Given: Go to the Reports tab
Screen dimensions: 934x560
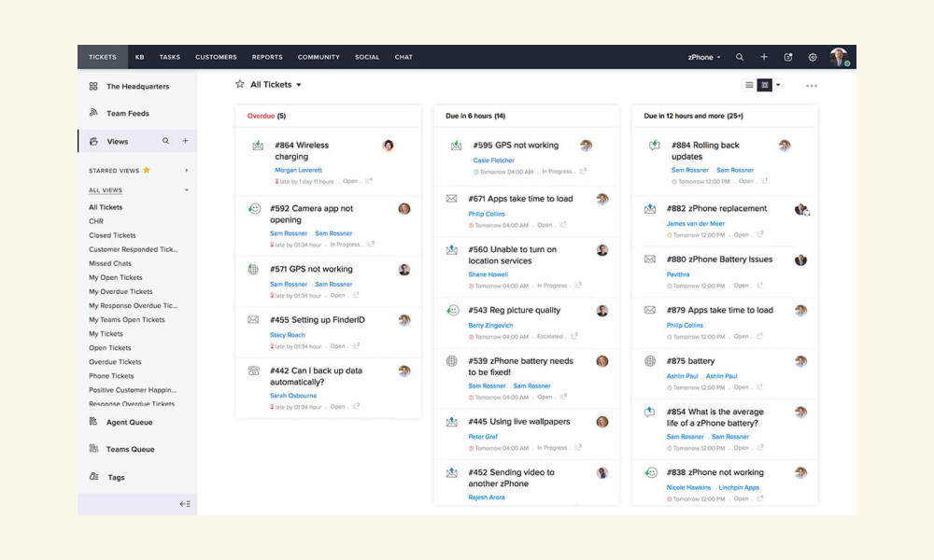Looking at the screenshot, I should (x=267, y=57).
